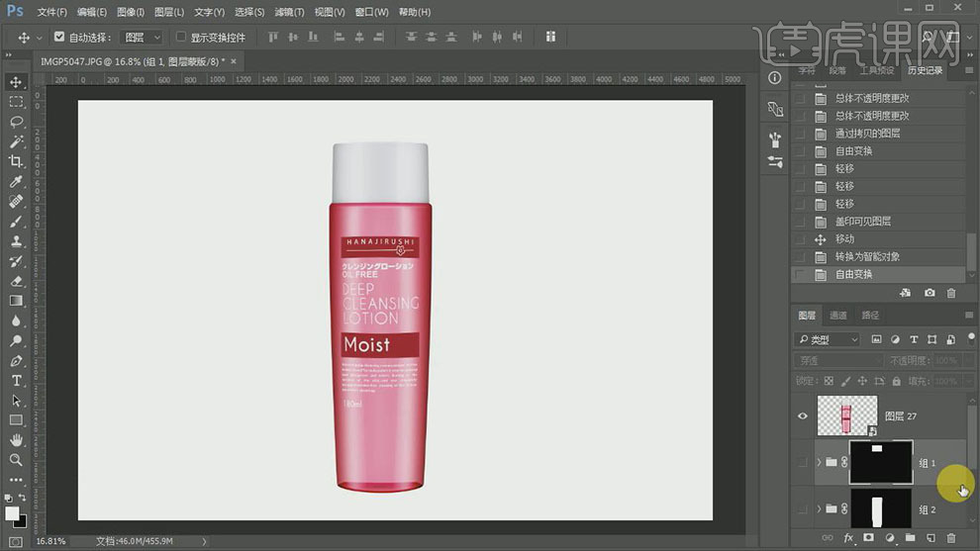Image resolution: width=980 pixels, height=551 pixels.
Task: Enable the 显示变换控件 checkbox
Action: point(180,38)
